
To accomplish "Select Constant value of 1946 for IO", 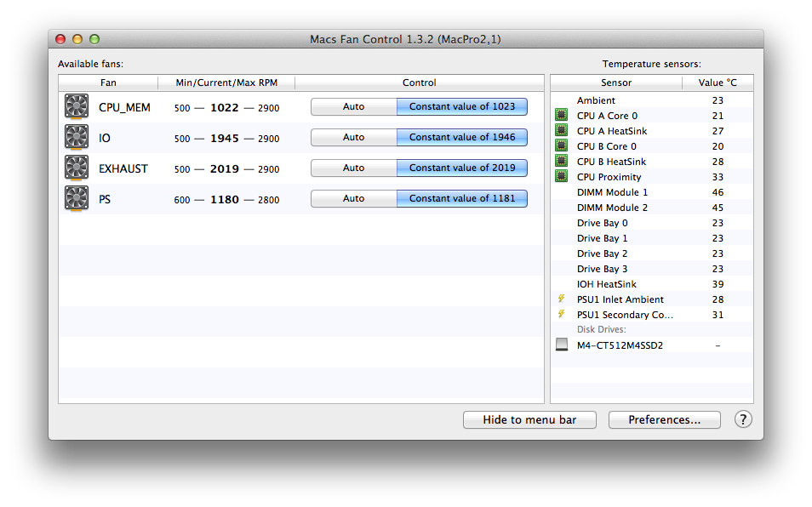I will [462, 137].
